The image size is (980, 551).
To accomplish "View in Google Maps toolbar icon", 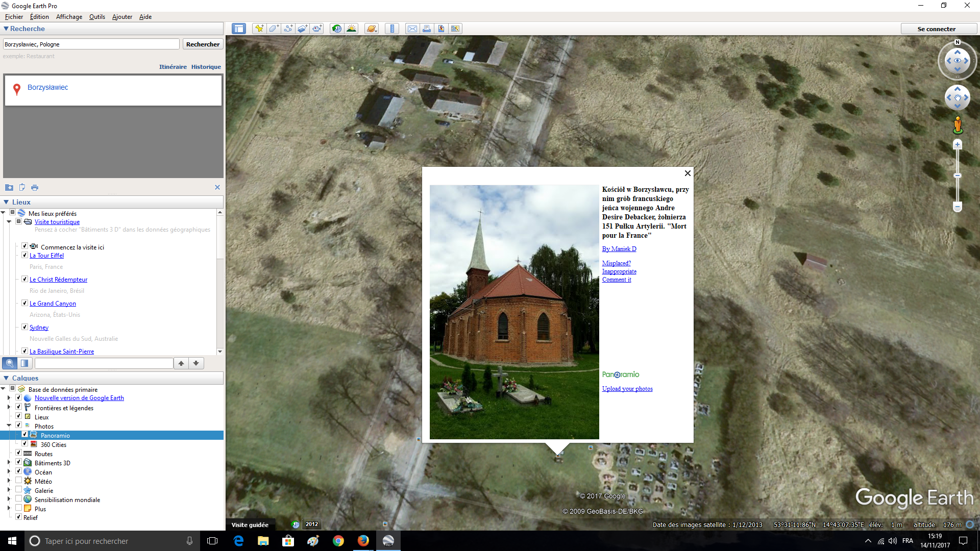I will tap(455, 29).
